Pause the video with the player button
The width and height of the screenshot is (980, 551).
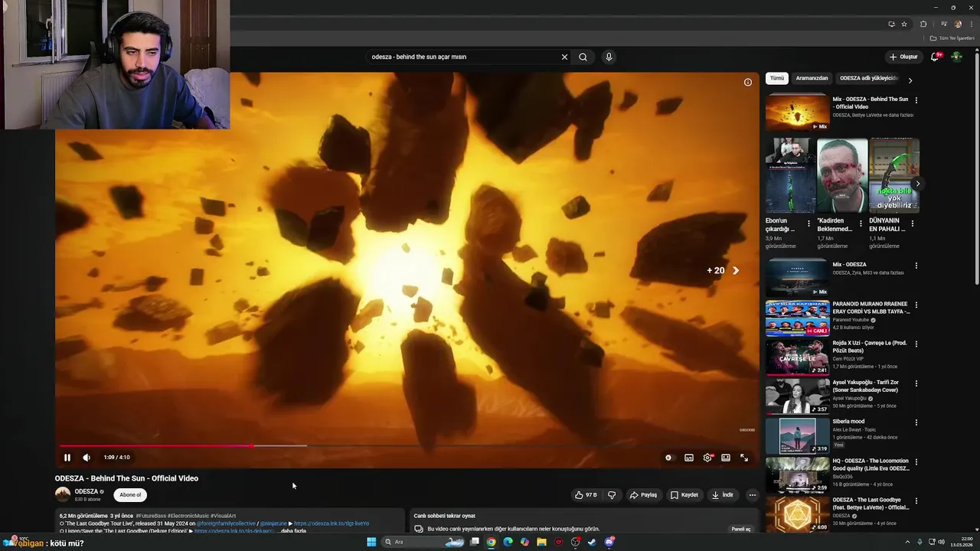pyautogui.click(x=67, y=458)
